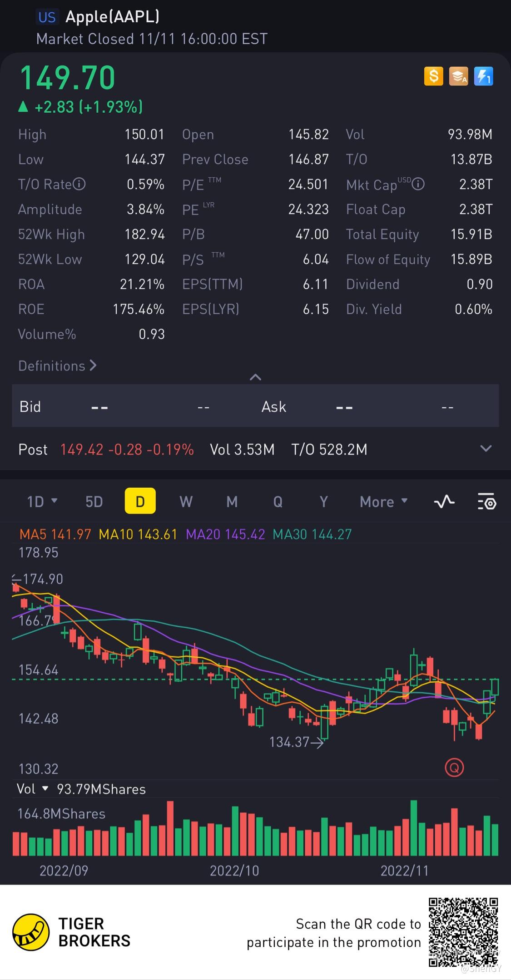Screen dimensions: 511x980
Task: Tap the ROE value 175.46%
Action: click(139, 309)
